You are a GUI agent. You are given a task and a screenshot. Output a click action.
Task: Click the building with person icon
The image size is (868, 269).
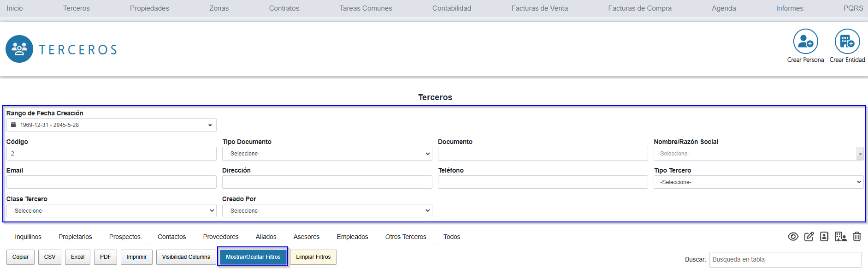click(840, 237)
